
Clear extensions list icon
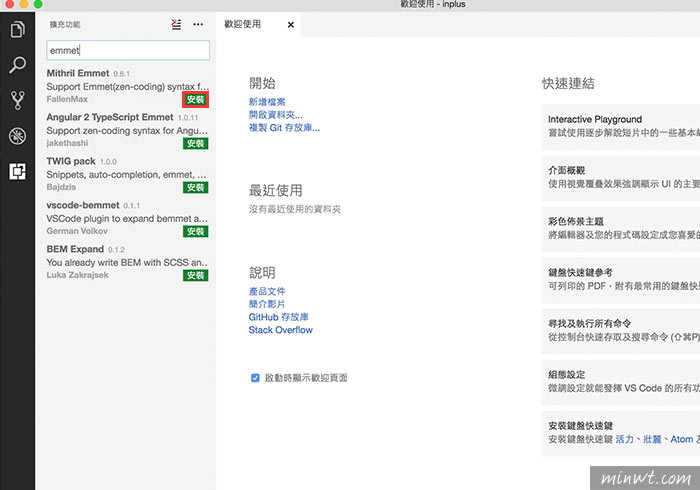click(x=176, y=25)
